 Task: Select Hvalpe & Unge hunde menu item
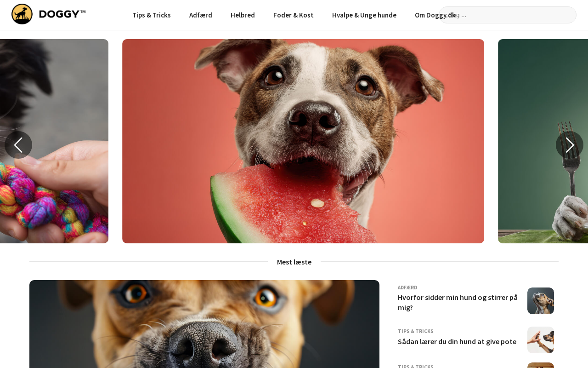(364, 15)
